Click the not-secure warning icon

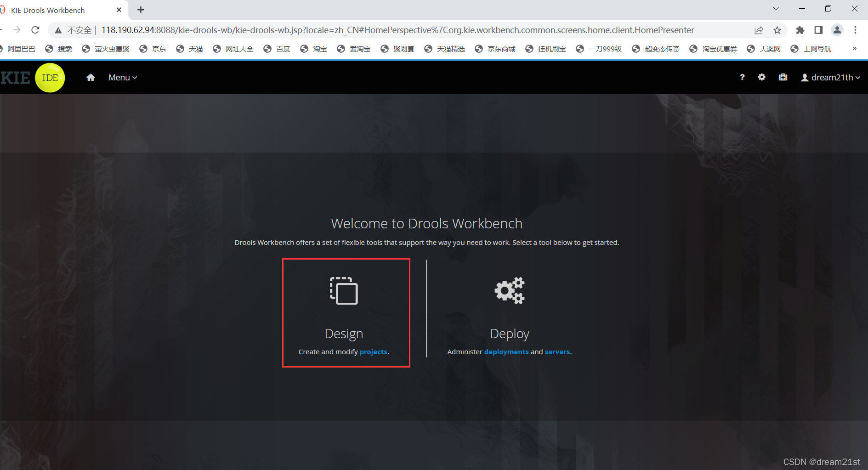pos(58,30)
